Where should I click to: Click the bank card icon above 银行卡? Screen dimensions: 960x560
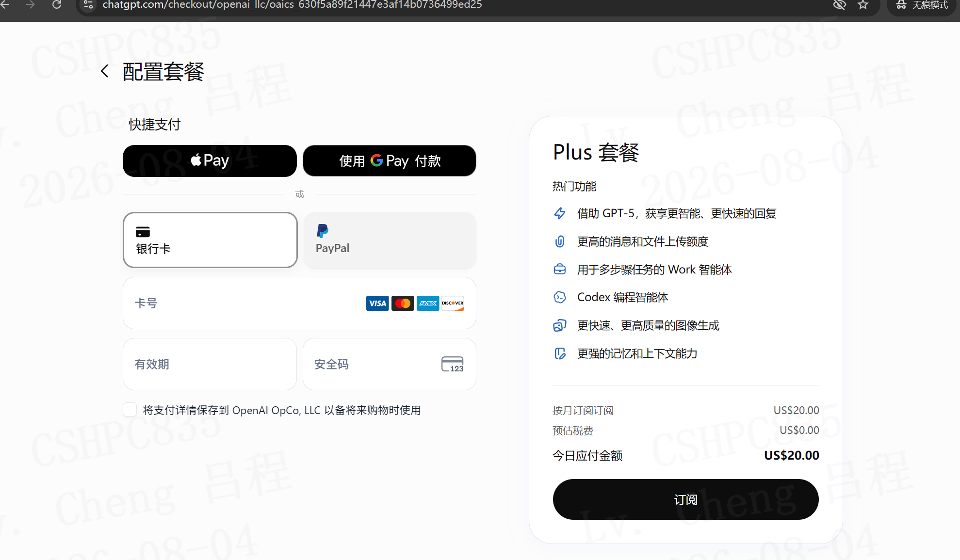pyautogui.click(x=143, y=232)
